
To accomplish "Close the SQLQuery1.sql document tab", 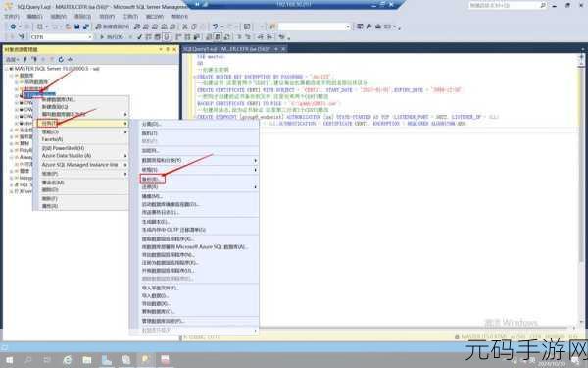I will pyautogui.click(x=283, y=49).
